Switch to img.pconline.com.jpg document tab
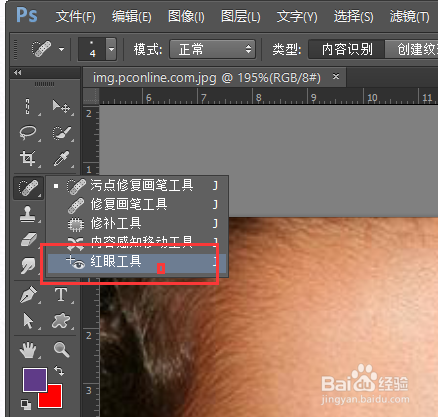 coord(207,78)
